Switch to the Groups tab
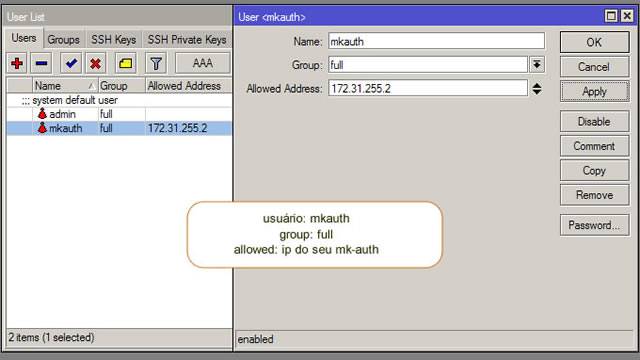640x360 pixels. click(63, 40)
